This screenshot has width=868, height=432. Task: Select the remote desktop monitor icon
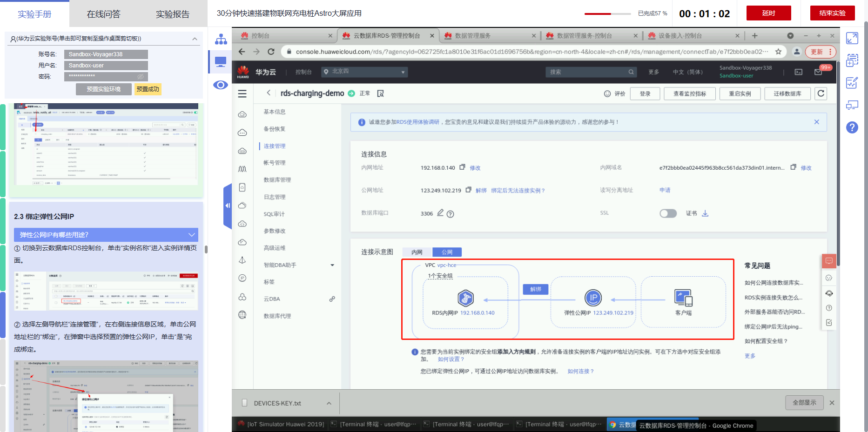pos(221,61)
